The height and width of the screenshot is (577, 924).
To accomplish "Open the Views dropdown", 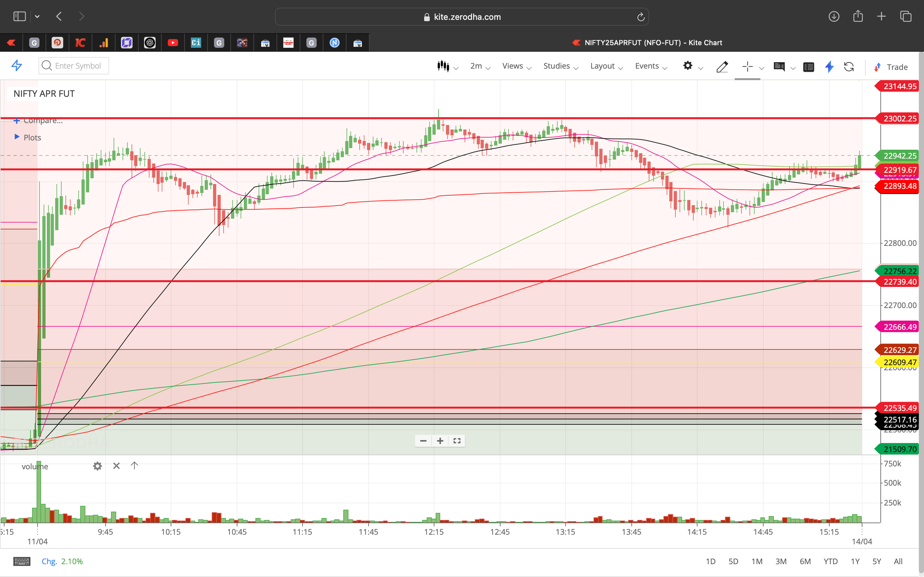I will point(513,66).
